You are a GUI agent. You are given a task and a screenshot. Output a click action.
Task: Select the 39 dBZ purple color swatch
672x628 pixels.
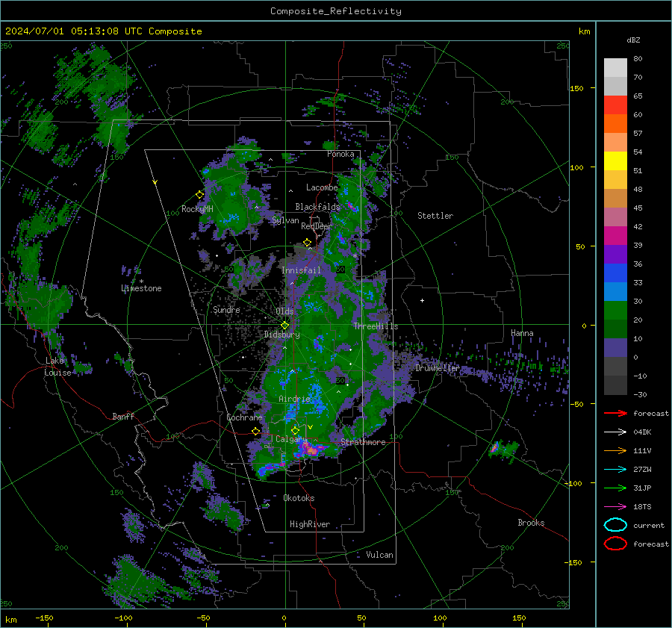(x=615, y=254)
